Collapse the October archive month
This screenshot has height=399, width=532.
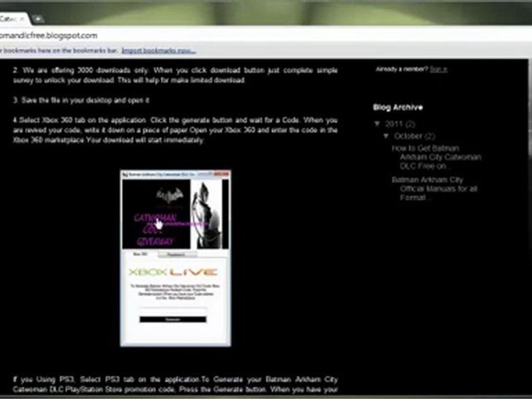click(386, 136)
